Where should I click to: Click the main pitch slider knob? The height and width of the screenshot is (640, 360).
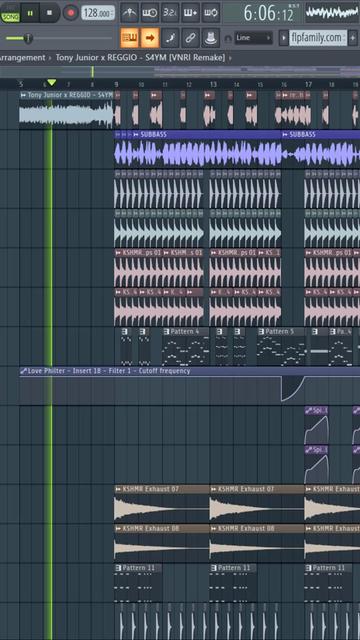click(x=28, y=38)
